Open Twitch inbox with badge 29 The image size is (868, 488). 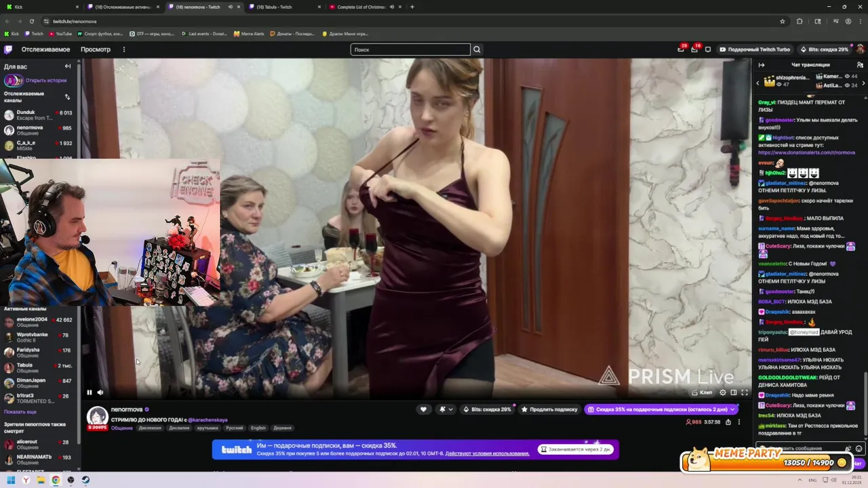(x=681, y=49)
